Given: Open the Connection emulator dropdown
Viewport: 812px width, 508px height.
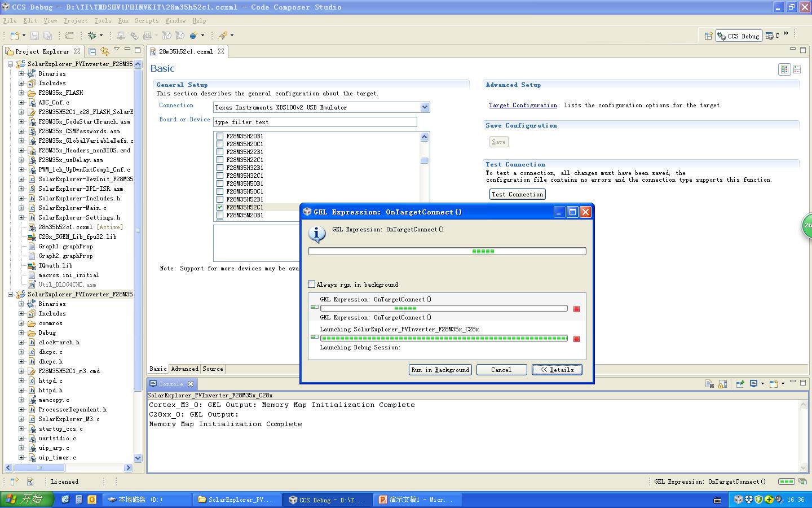Looking at the screenshot, I should (x=425, y=107).
